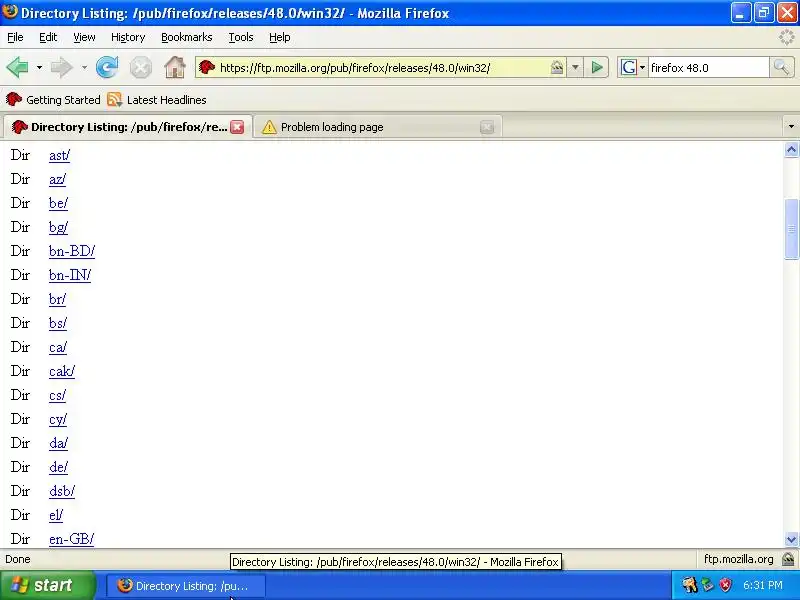Click the warning icon on Problem loading tab
The width and height of the screenshot is (800, 600).
point(269,127)
